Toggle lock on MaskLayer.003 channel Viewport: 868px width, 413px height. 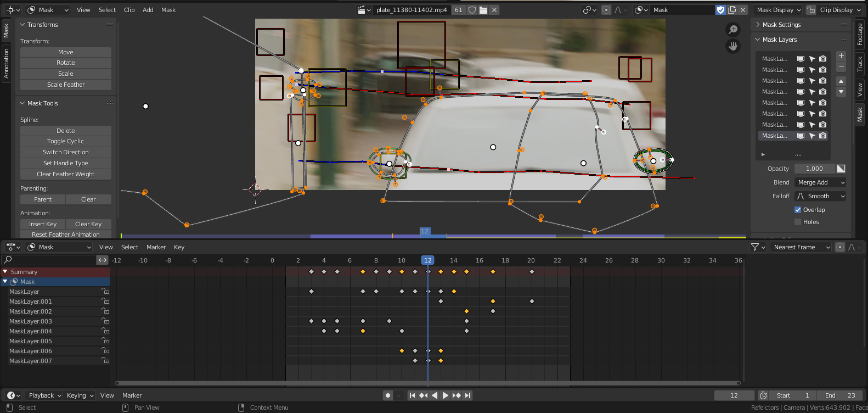pos(105,321)
